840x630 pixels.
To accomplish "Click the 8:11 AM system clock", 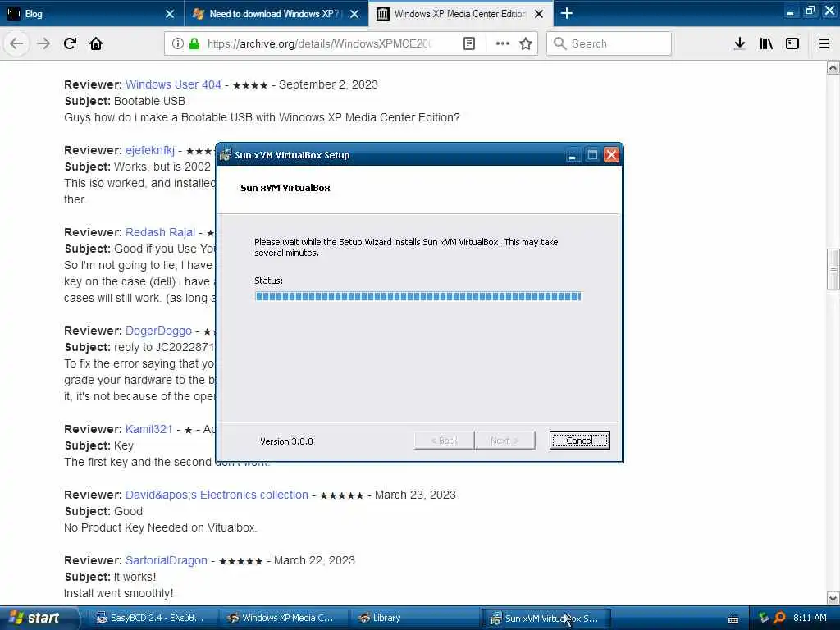I will click(810, 618).
